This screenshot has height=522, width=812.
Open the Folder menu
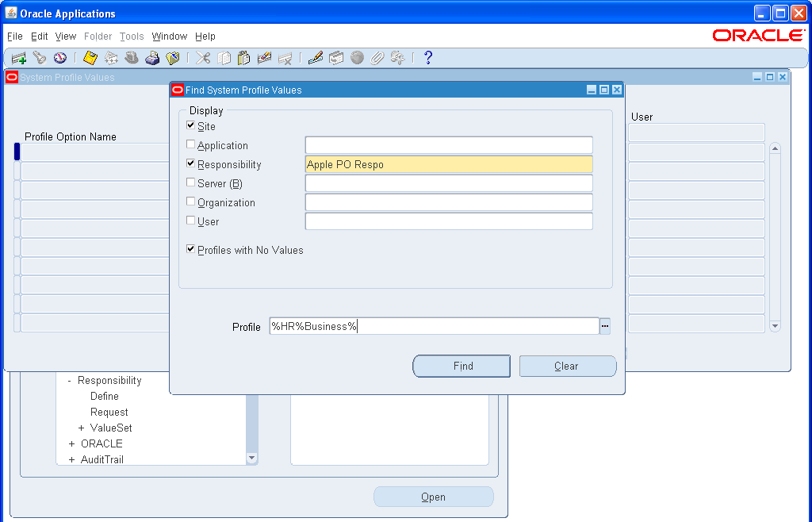[x=98, y=36]
